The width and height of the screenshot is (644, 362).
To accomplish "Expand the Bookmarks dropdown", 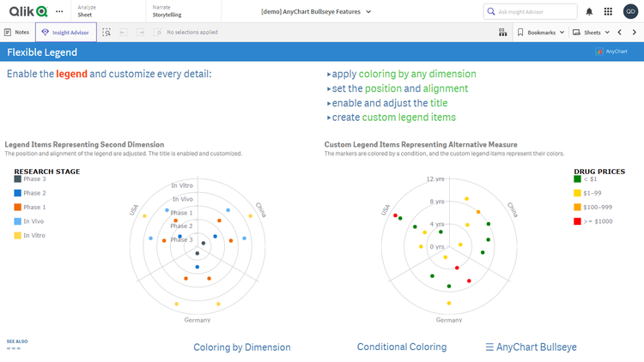I will [x=541, y=32].
